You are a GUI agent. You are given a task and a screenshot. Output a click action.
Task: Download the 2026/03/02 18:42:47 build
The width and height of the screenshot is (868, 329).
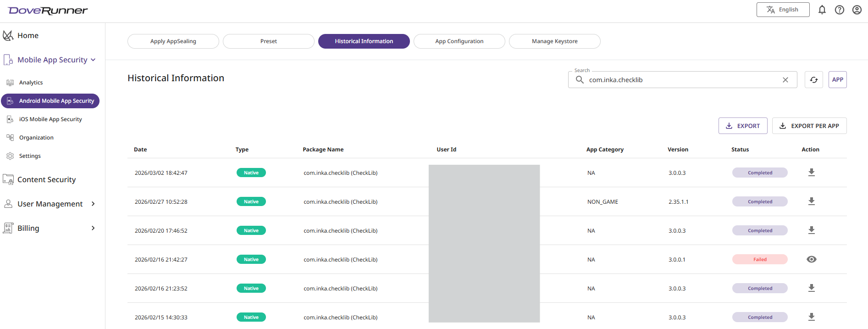811,173
